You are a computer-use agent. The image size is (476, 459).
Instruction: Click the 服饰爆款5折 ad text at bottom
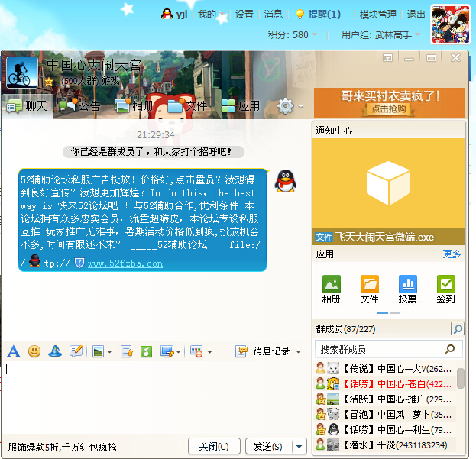coord(63,447)
